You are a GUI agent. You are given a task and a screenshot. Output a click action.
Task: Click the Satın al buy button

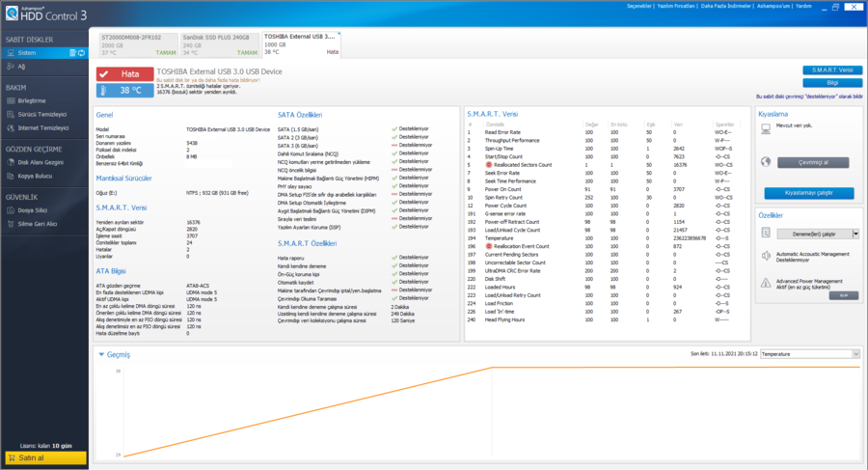tap(46, 457)
